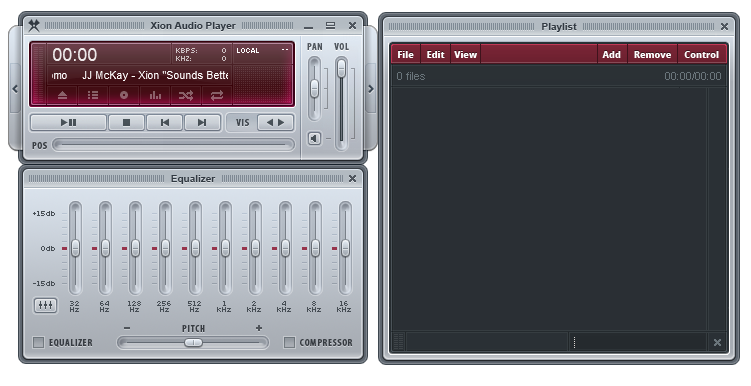Open the File menu in Playlist

click(406, 55)
